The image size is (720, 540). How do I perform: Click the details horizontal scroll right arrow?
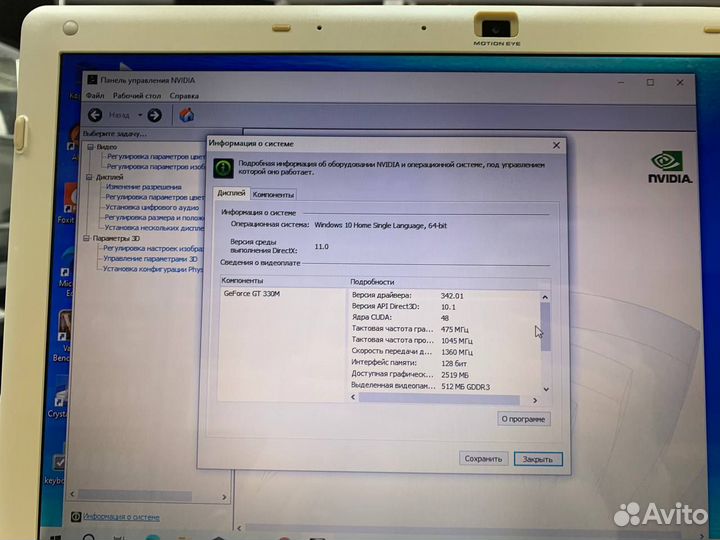click(x=535, y=400)
